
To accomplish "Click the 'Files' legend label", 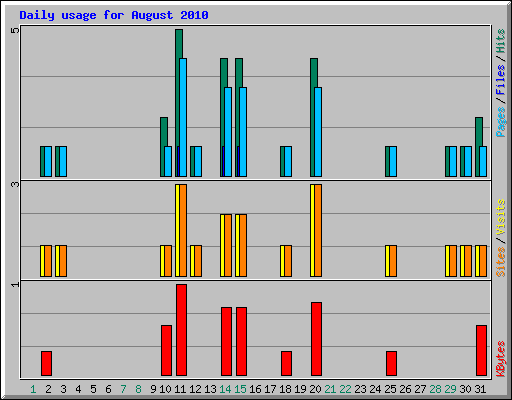I will (x=500, y=80).
